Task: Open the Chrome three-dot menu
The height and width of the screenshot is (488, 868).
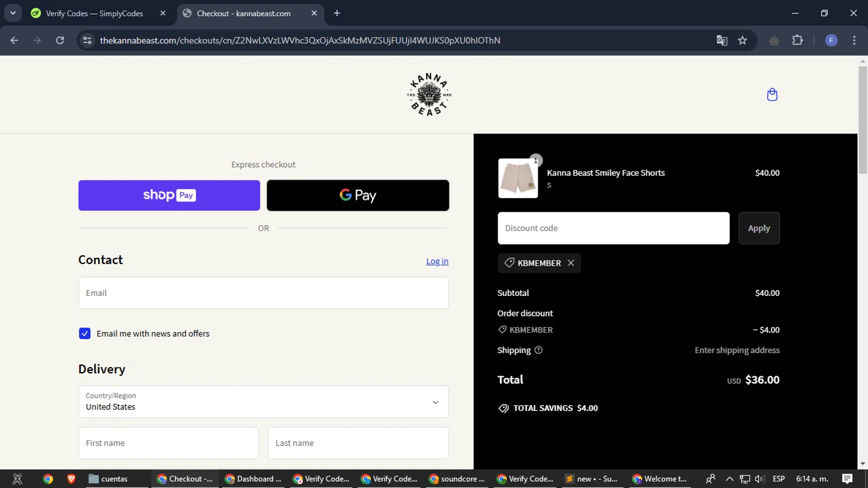Action: pos(854,41)
